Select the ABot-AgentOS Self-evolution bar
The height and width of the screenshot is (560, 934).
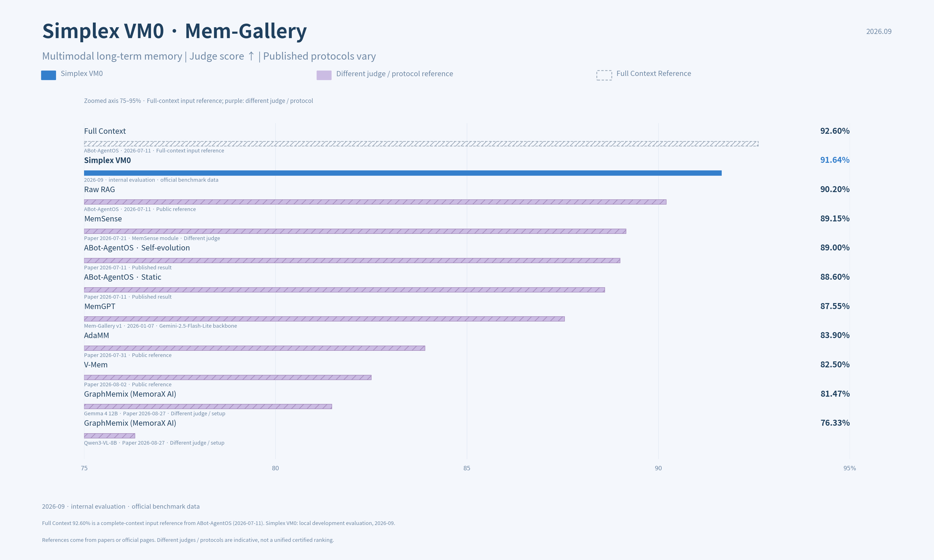(352, 260)
